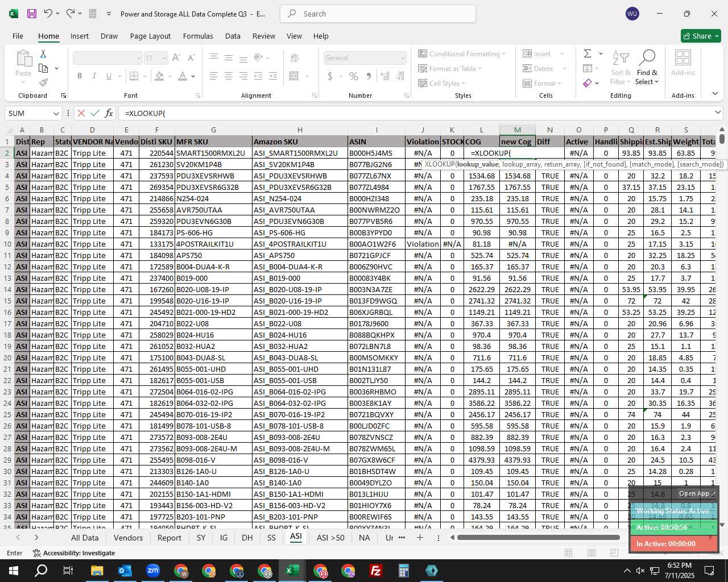Click the WU account avatar
This screenshot has width=728, height=582.
point(632,14)
